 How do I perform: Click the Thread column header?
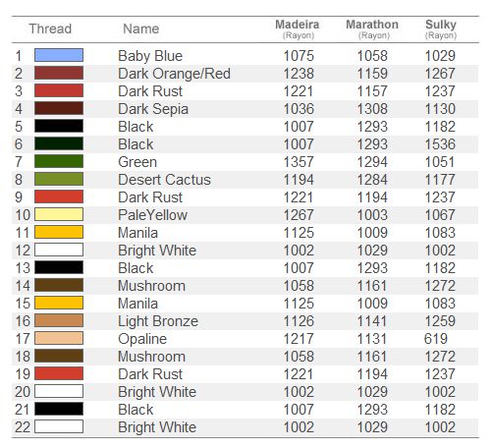[x=50, y=28]
